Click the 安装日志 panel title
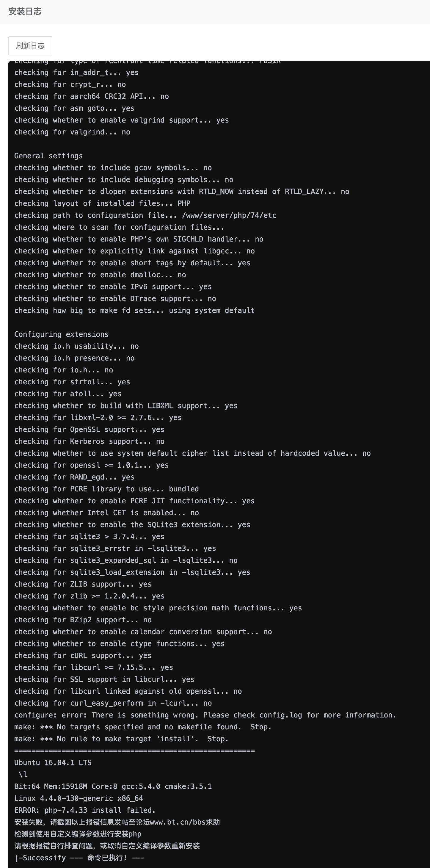 point(25,12)
